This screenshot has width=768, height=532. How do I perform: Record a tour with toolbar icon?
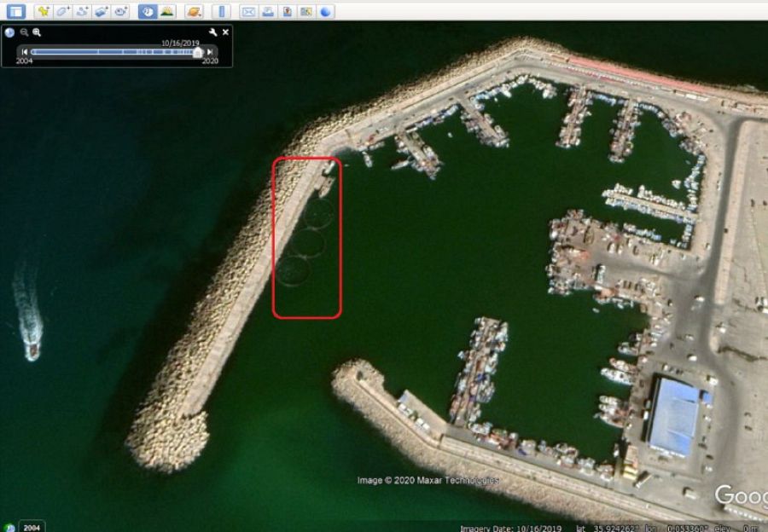click(x=121, y=11)
